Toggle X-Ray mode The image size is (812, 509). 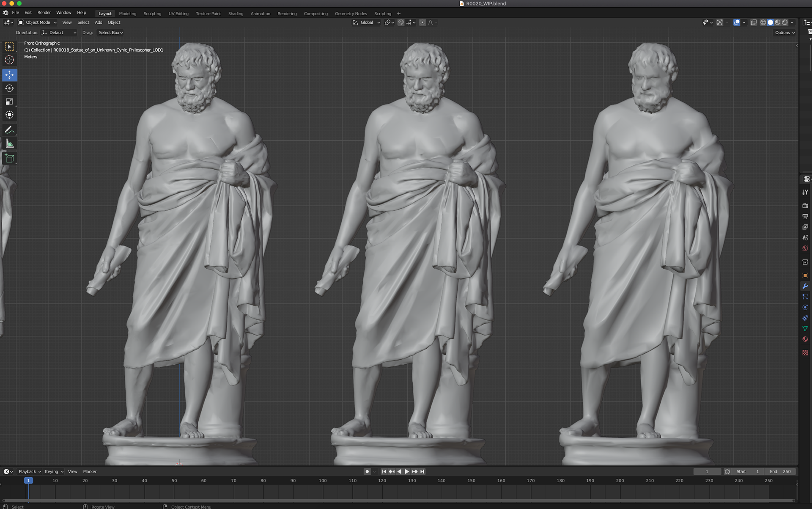tap(754, 22)
